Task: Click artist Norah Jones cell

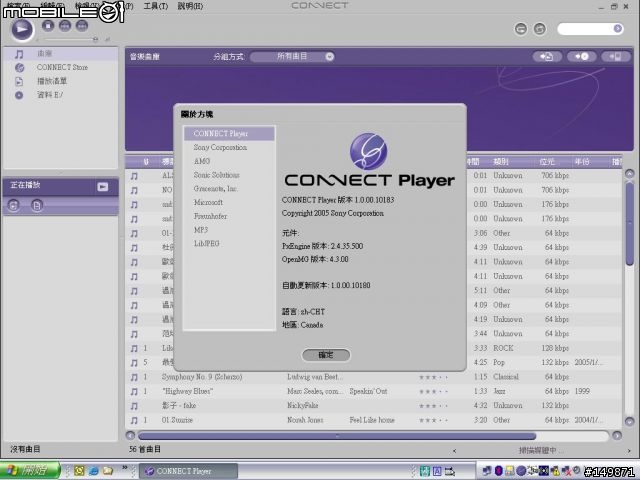Action: (305, 420)
